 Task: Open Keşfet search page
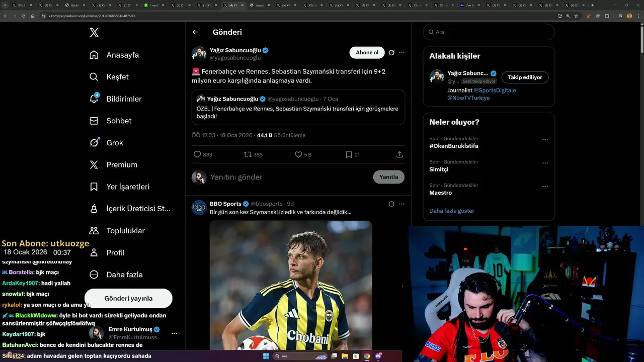109,77
